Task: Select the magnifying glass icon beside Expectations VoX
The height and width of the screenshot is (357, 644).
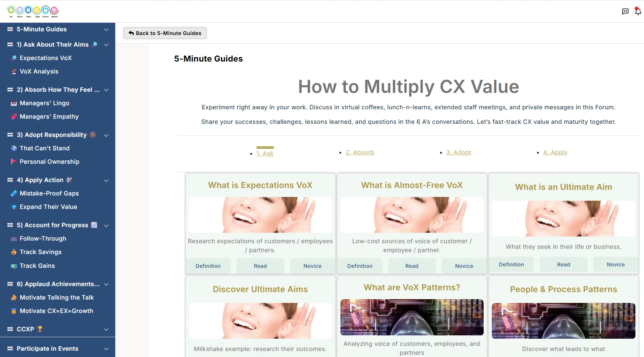Action: pyautogui.click(x=14, y=58)
